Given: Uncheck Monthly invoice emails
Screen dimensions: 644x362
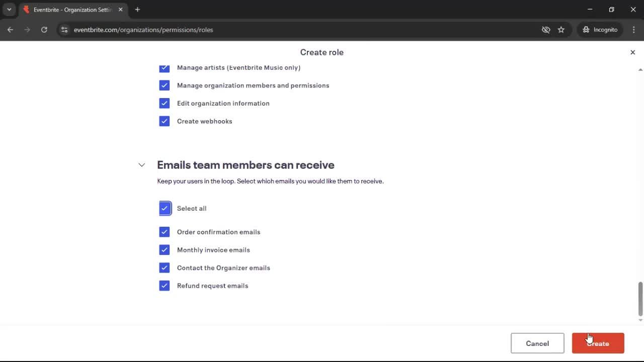Looking at the screenshot, I should point(165,250).
